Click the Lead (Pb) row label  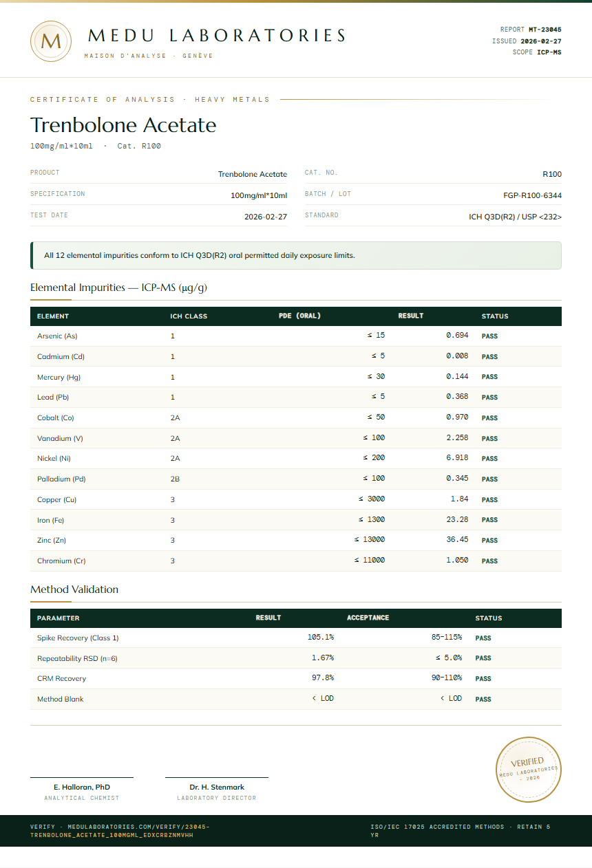[x=53, y=398]
